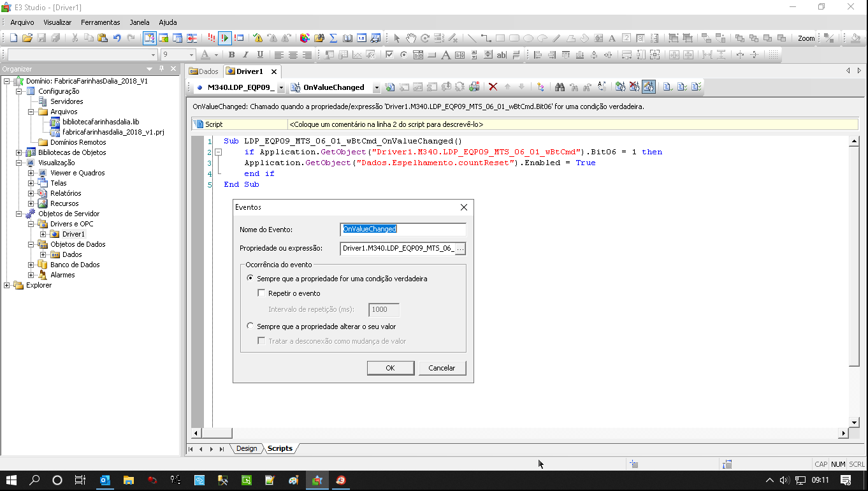Select 'Sempre que a propriedade for uma condição verdadeira'
Image resolution: width=868 pixels, height=491 pixels.
(x=336, y=279)
